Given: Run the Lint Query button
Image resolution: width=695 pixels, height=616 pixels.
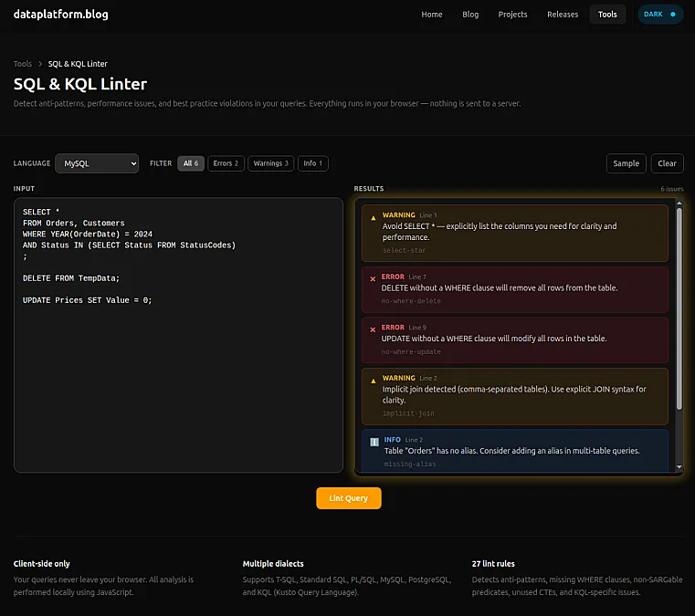Looking at the screenshot, I should (348, 498).
